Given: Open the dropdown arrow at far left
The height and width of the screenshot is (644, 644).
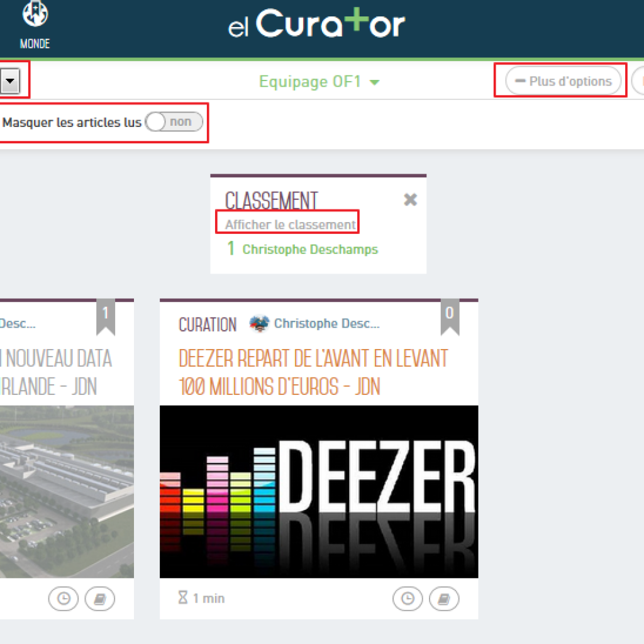Looking at the screenshot, I should [x=10, y=80].
